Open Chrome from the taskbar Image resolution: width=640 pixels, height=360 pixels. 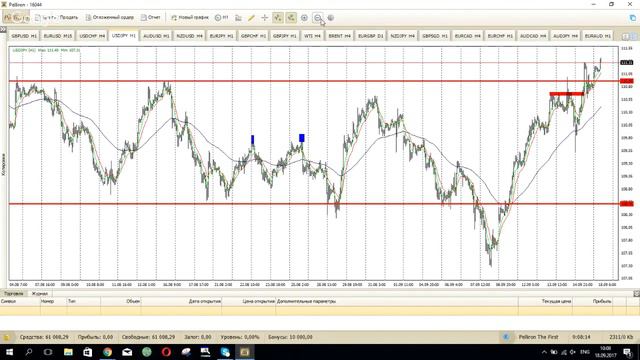pos(107,352)
